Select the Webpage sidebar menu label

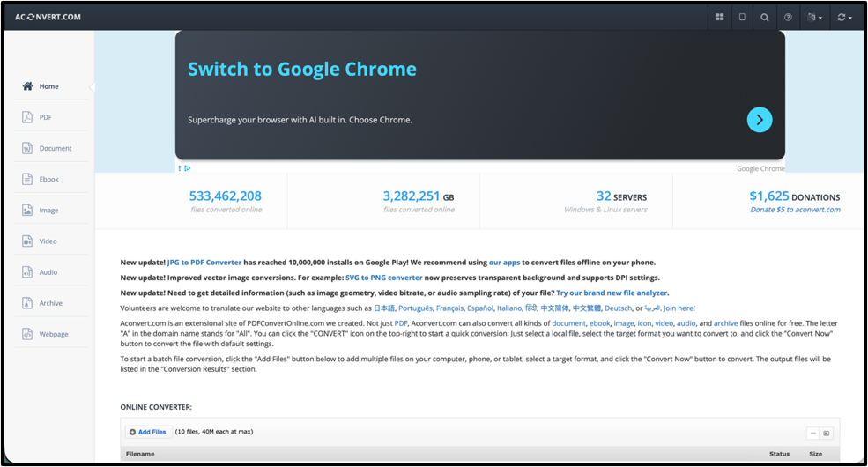(x=54, y=334)
